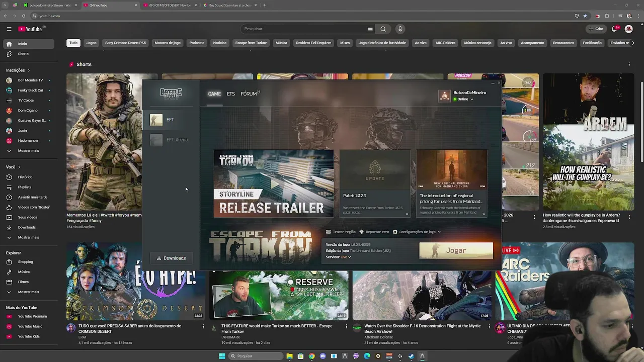This screenshot has height=362, width=644.
Task: Click the YouTube logo
Action: coord(31,29)
